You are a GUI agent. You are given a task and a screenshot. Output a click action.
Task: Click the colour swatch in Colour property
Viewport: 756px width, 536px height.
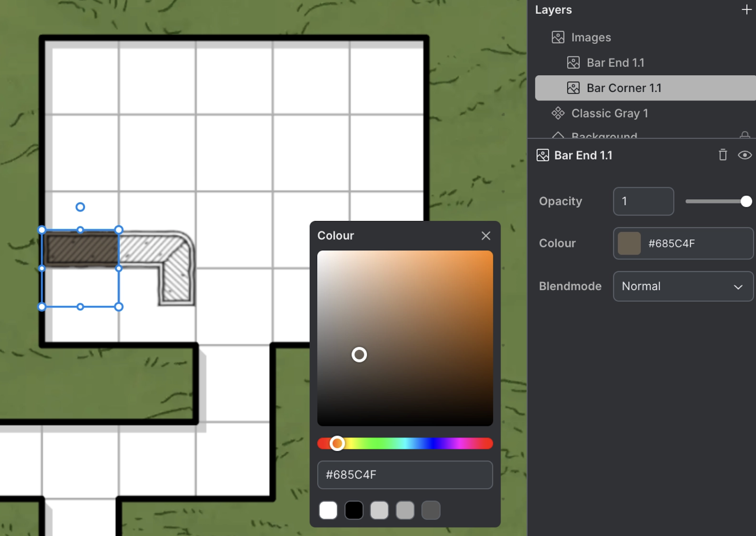[629, 244]
